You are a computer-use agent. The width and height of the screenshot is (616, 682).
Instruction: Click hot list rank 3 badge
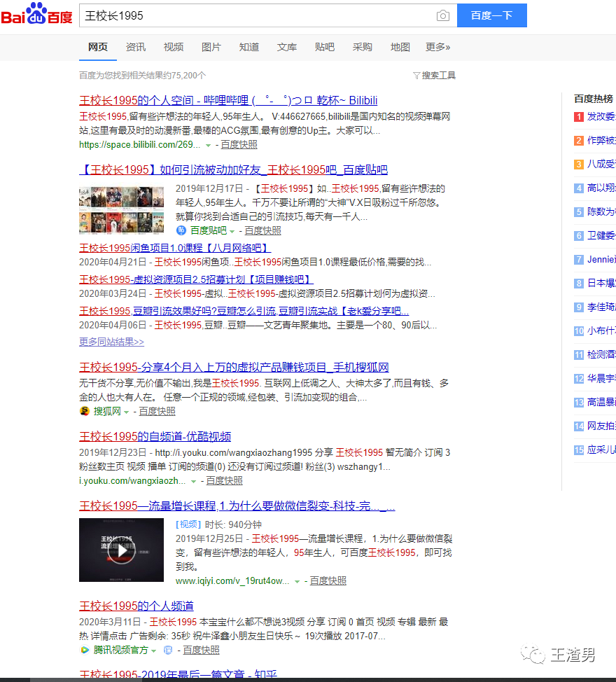(x=579, y=165)
